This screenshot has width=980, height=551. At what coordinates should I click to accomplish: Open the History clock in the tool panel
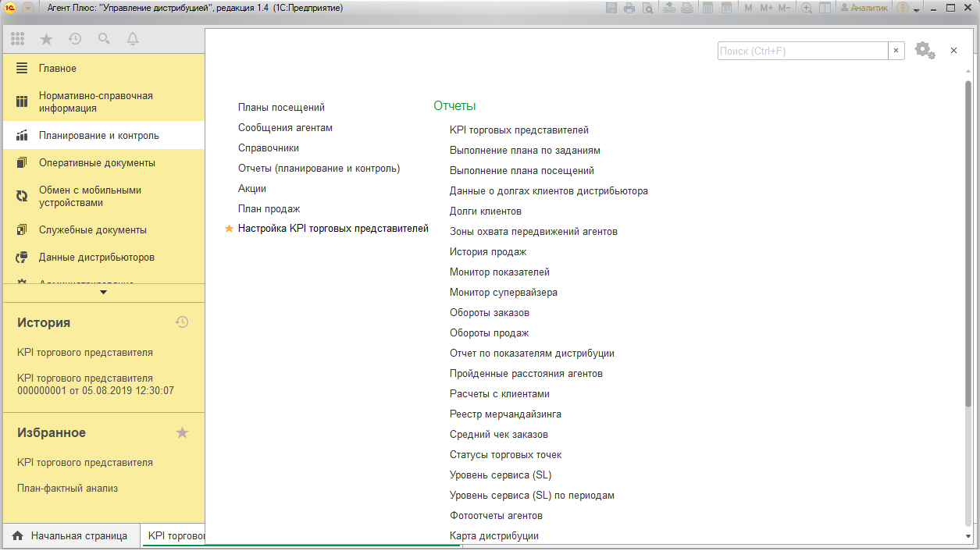[x=75, y=38]
